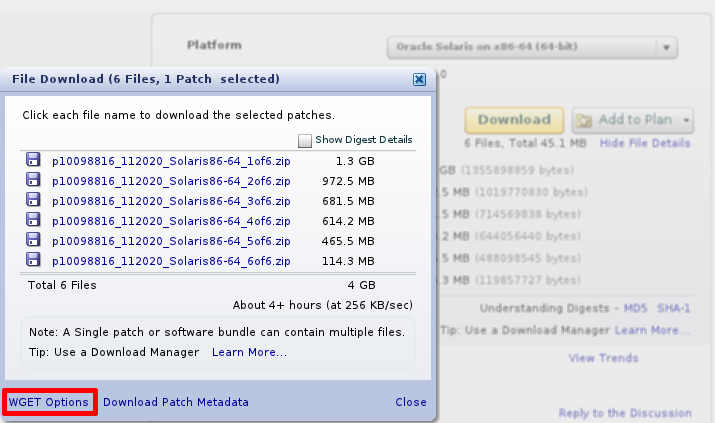Click background Learn More download manager link
Viewport: 715px width, 423px height.
click(652, 330)
